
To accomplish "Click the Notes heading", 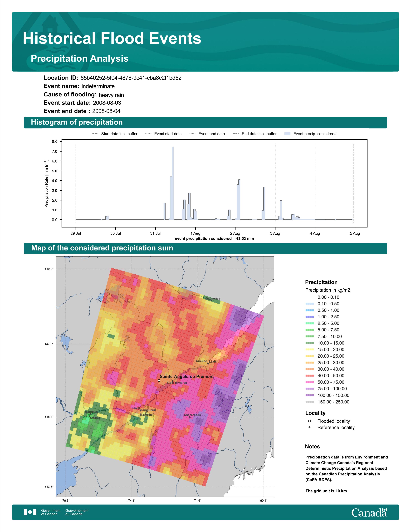I will pos(312,447).
